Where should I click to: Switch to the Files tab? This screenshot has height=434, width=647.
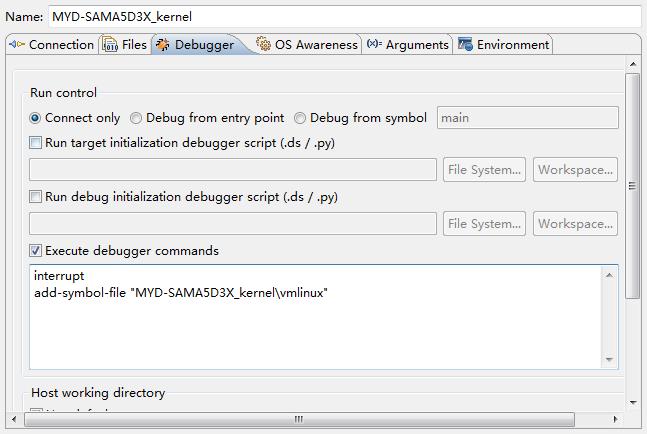click(125, 45)
